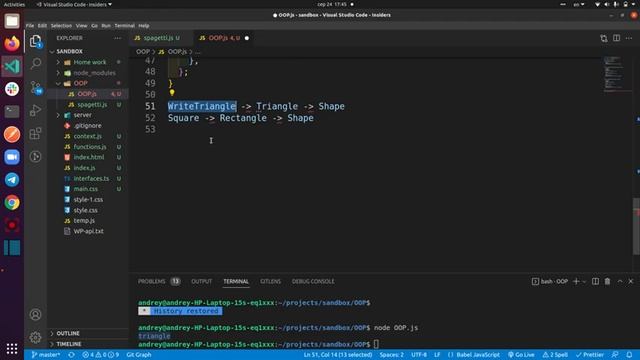Screen dimensions: 640x360
Task: Toggle the 2 Spell checker status item
Action: 555,355
